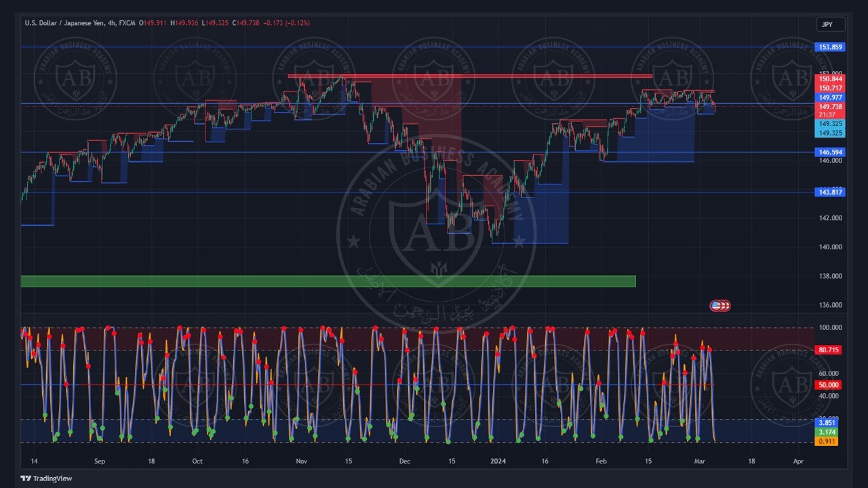Select the 153.859 price label
Screen dimensions: 868x488
click(830, 47)
